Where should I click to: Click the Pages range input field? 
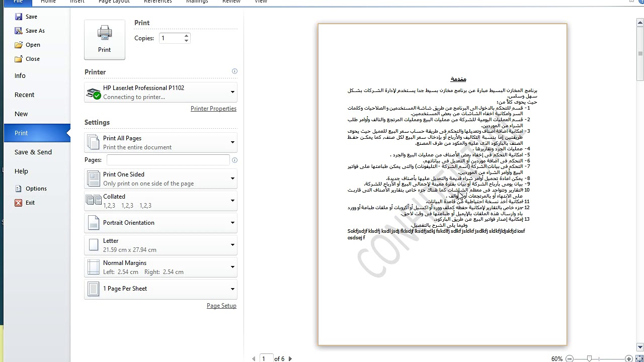[x=168, y=160]
